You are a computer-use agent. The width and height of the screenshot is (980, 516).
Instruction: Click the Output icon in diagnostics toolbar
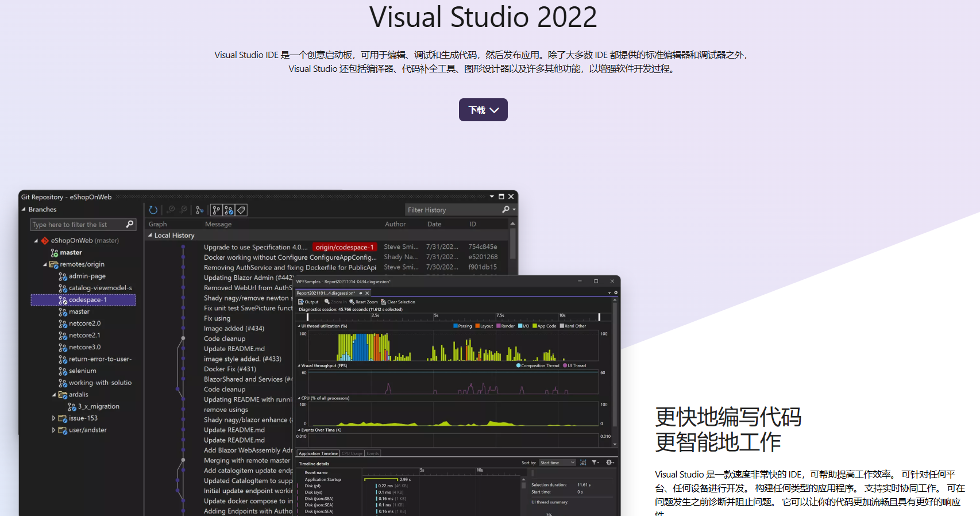click(300, 302)
